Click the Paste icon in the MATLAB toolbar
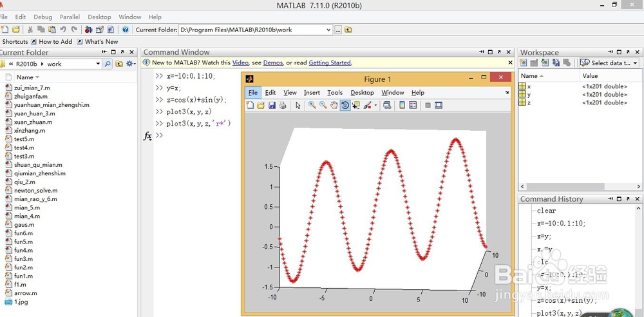Viewport: 644px width, 317px height. [x=52, y=29]
